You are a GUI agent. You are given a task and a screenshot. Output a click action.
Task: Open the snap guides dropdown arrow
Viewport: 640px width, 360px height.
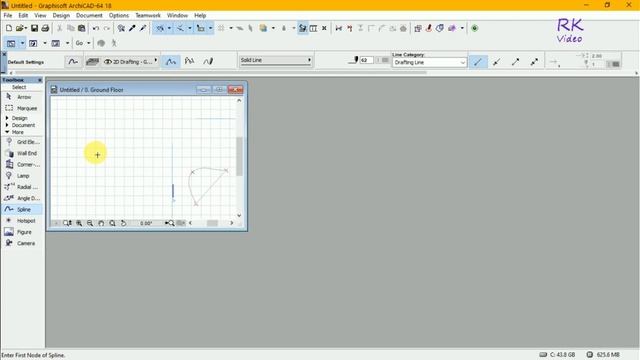coord(190,28)
